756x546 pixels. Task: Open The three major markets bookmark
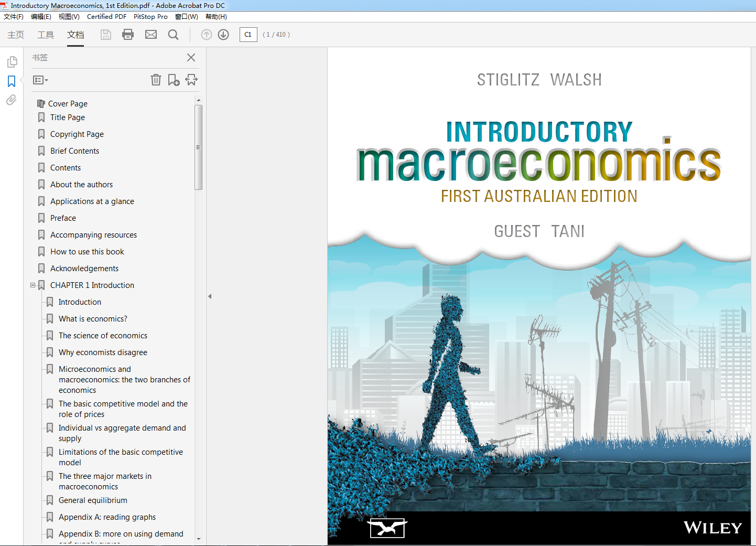pyautogui.click(x=105, y=481)
